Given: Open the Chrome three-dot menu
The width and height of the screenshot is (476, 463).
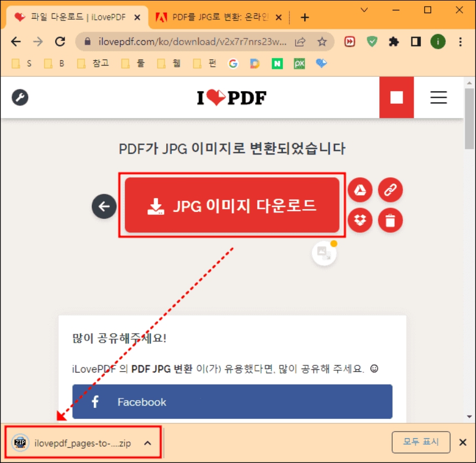Looking at the screenshot, I should point(461,41).
